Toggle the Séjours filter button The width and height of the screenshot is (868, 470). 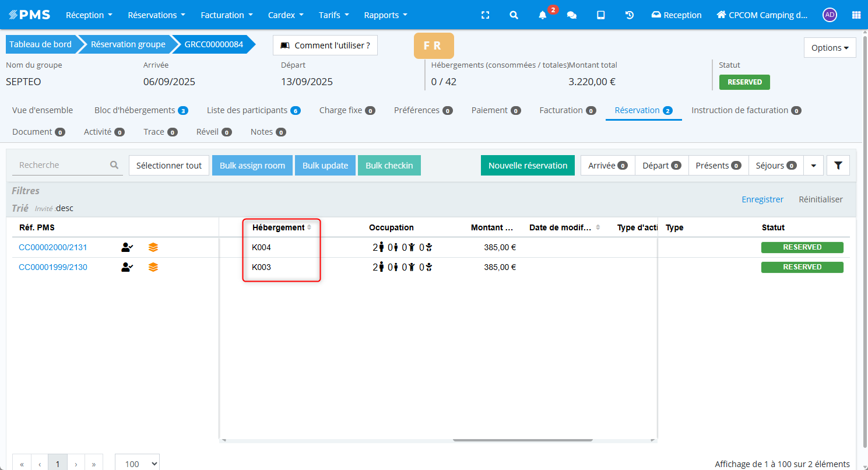pyautogui.click(x=775, y=166)
